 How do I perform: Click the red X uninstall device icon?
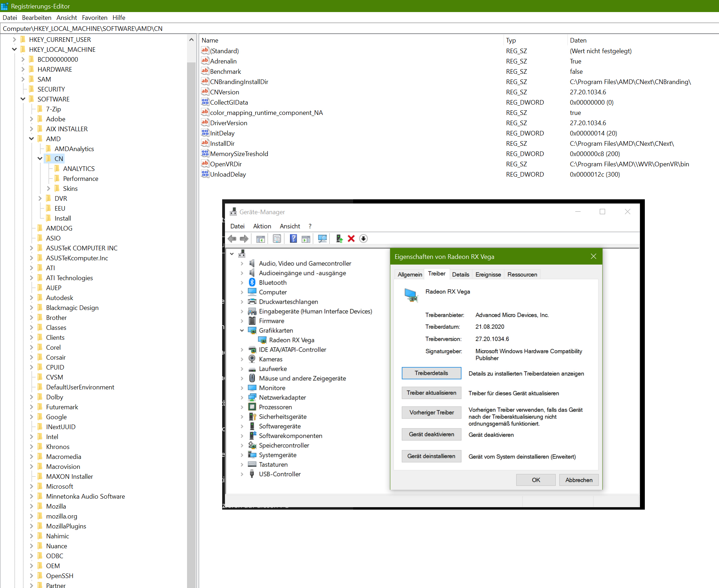tap(351, 239)
